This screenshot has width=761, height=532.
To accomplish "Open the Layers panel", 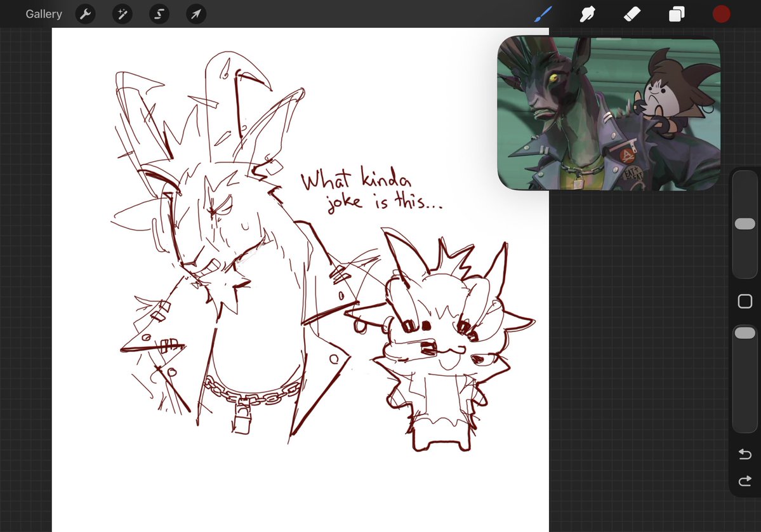I will point(677,14).
